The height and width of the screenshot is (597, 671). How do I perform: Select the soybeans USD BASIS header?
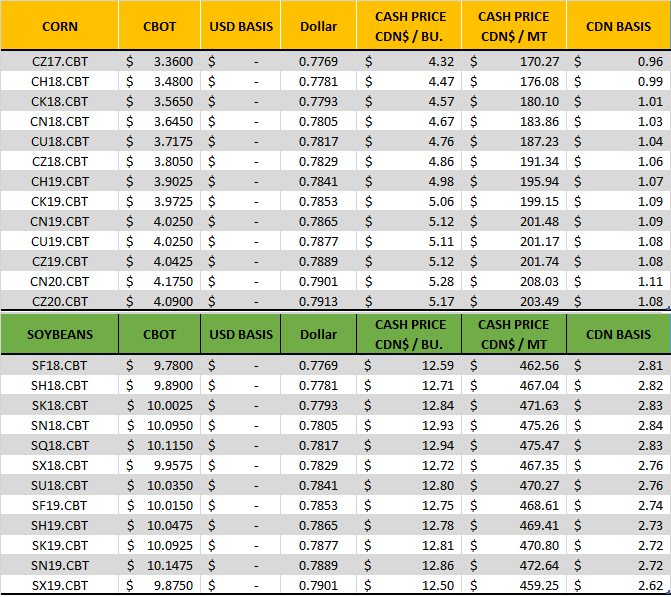click(240, 334)
